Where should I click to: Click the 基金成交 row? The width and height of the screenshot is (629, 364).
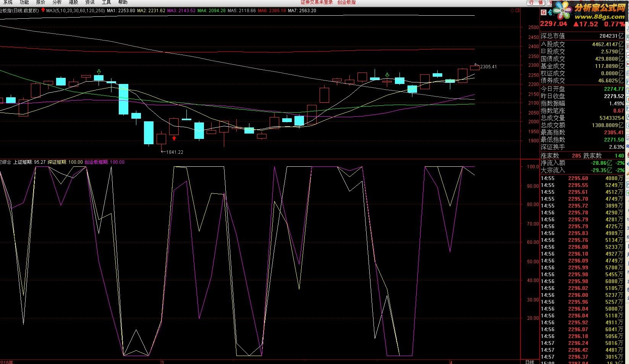pos(582,66)
